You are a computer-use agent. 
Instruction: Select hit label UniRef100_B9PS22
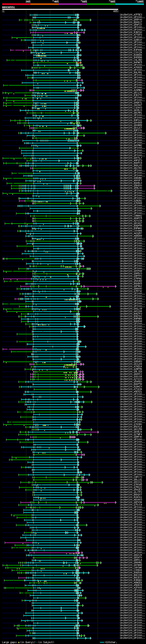131,120
